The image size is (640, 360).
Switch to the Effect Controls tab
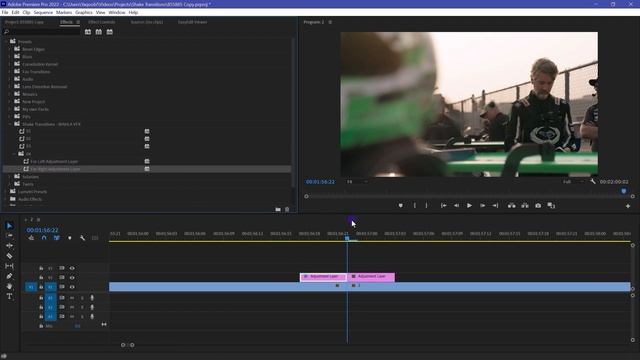pos(102,22)
